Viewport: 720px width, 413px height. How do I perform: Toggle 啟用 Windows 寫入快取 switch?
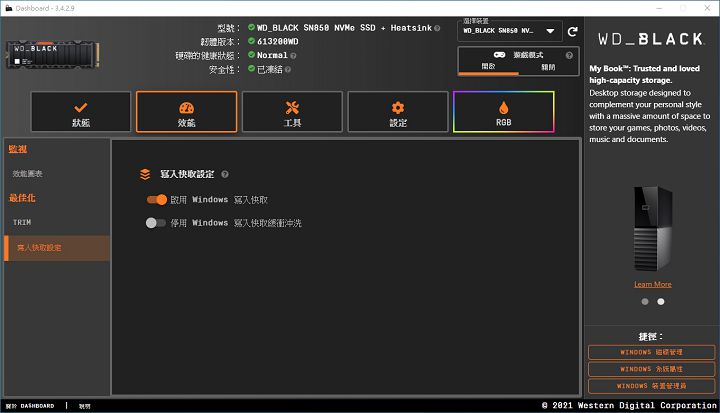pos(156,200)
